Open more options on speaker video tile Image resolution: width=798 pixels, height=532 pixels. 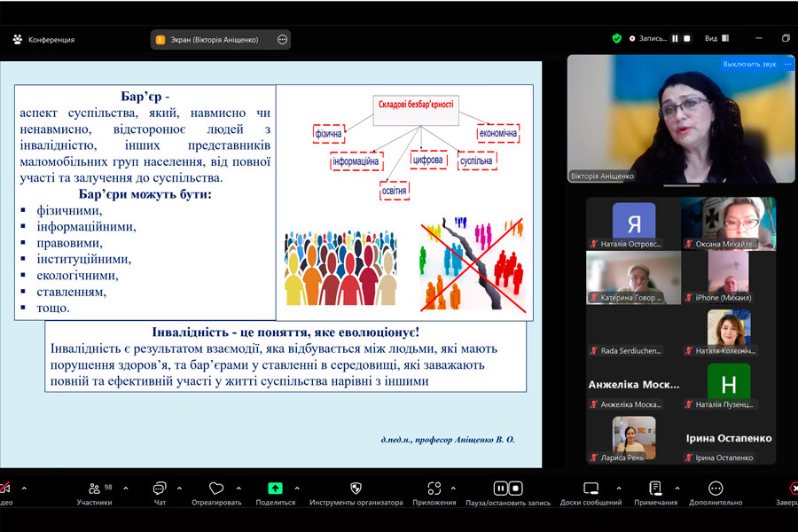tap(788, 64)
